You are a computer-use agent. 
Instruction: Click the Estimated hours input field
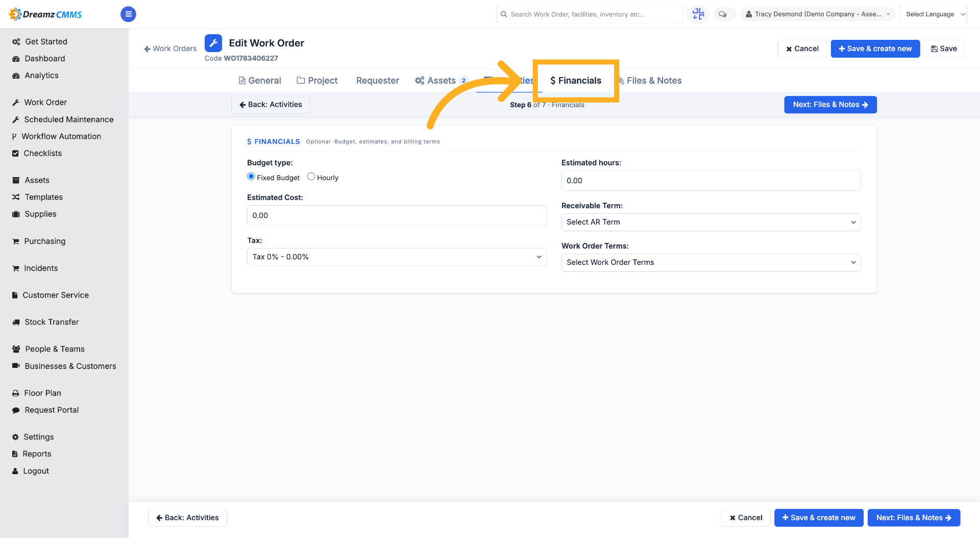[x=711, y=181]
